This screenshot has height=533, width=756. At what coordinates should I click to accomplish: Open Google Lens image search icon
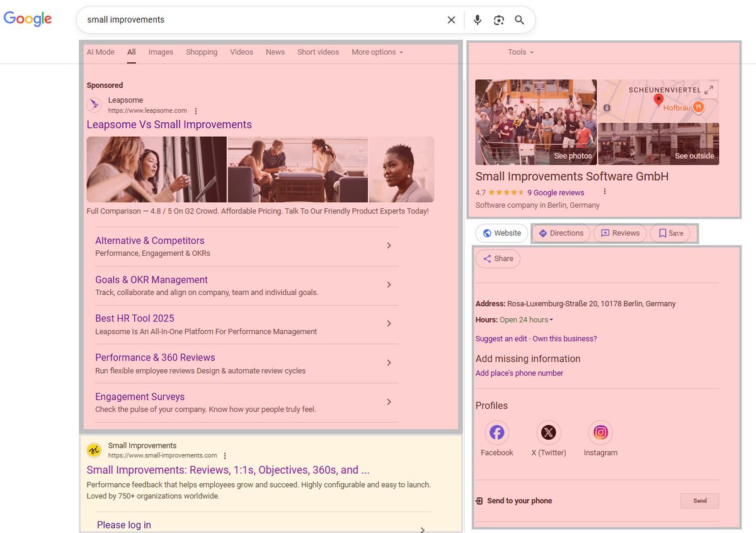[499, 20]
